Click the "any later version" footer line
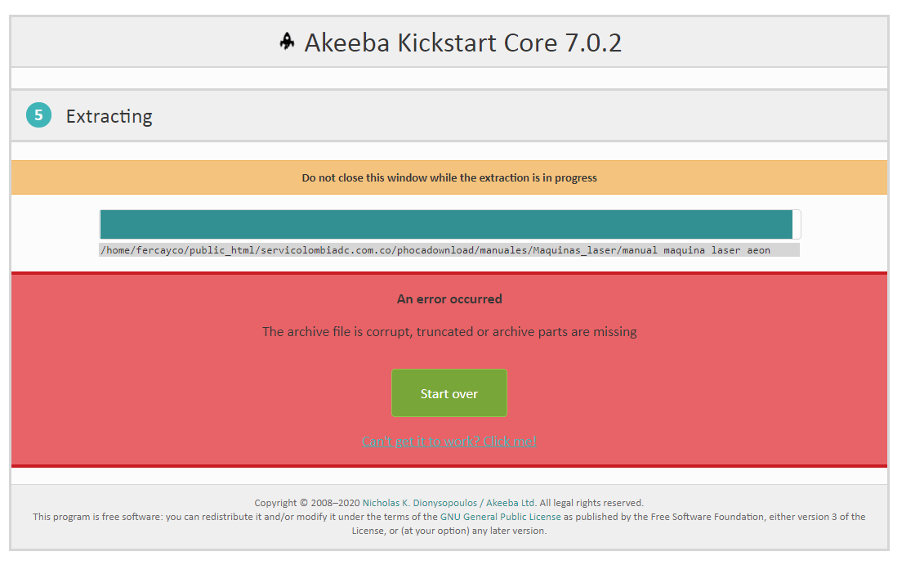The image size is (924, 583). click(x=449, y=531)
